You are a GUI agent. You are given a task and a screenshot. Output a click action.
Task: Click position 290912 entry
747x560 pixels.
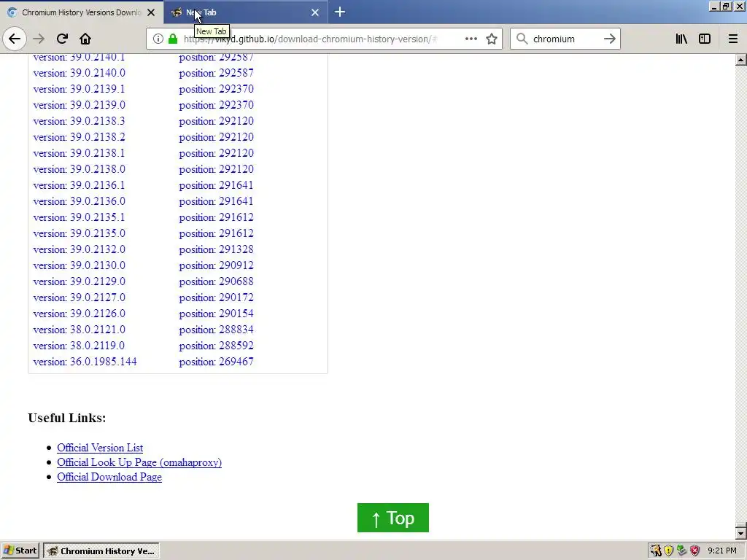click(216, 265)
